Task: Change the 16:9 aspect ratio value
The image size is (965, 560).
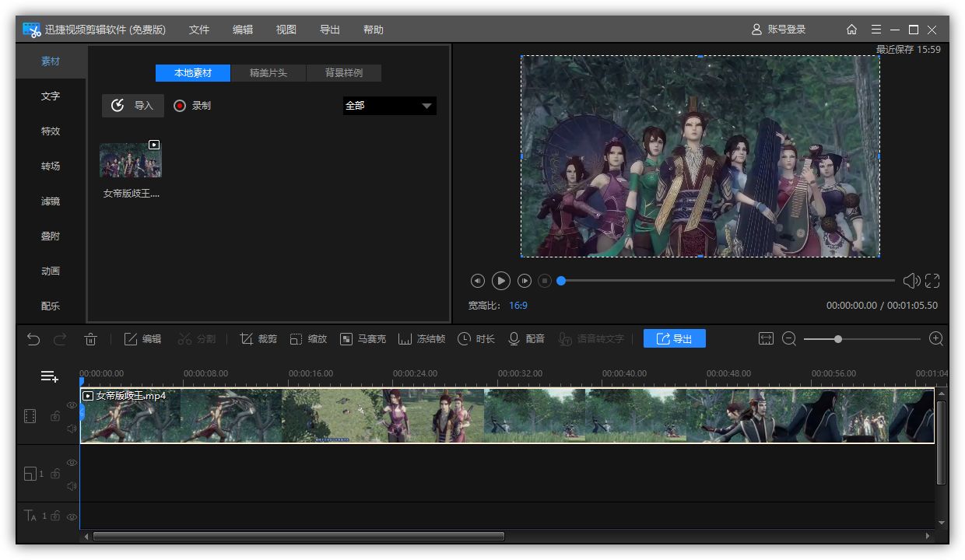Action: tap(518, 306)
